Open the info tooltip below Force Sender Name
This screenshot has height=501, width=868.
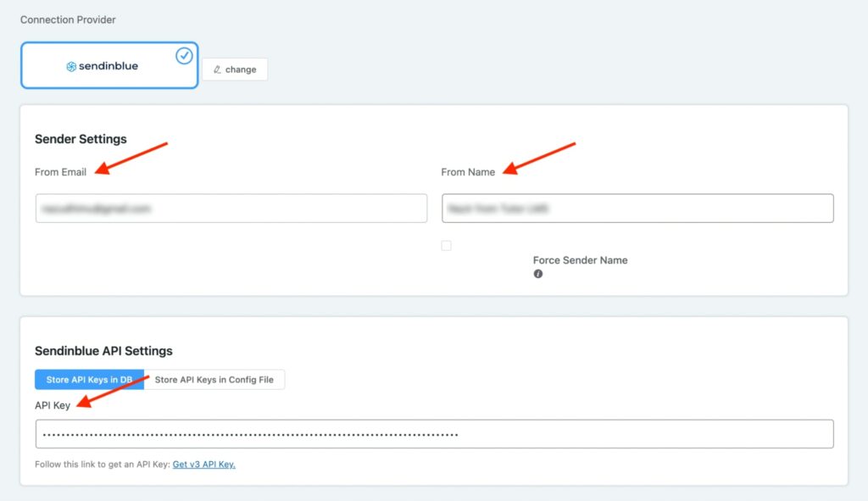(538, 274)
